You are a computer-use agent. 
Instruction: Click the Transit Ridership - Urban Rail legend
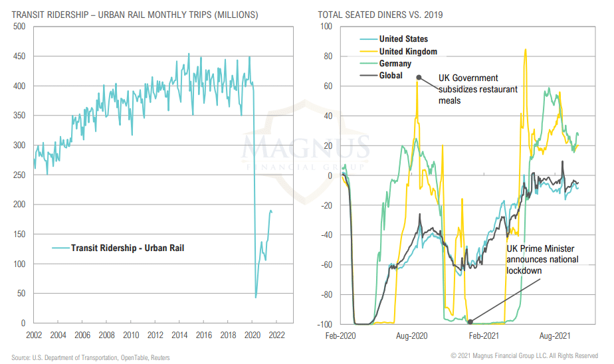[118, 248]
